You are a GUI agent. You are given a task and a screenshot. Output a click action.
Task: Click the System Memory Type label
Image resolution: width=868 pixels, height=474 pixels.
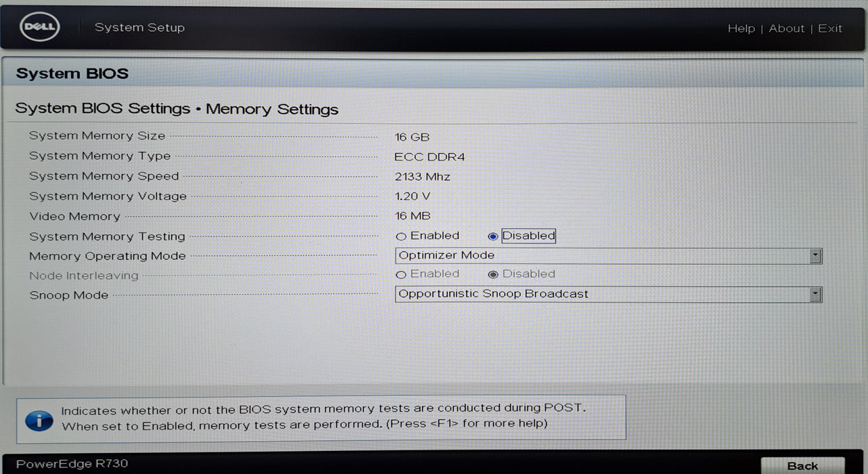pos(99,156)
